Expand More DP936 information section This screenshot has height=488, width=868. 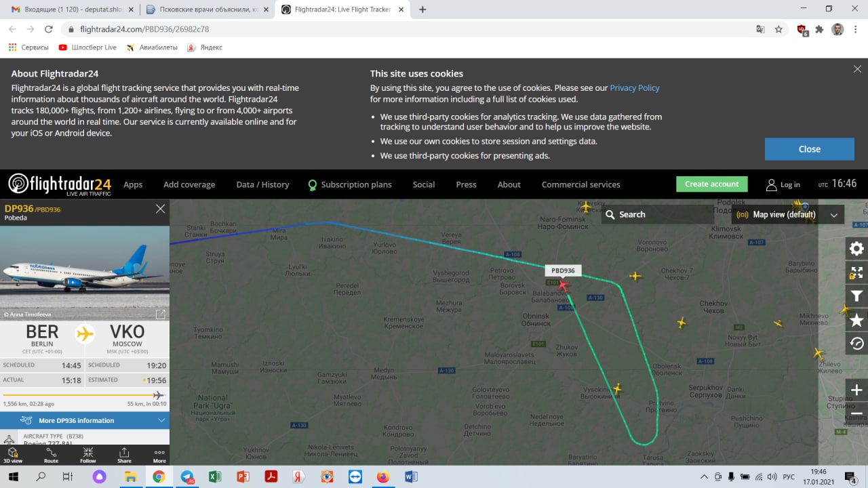85,420
